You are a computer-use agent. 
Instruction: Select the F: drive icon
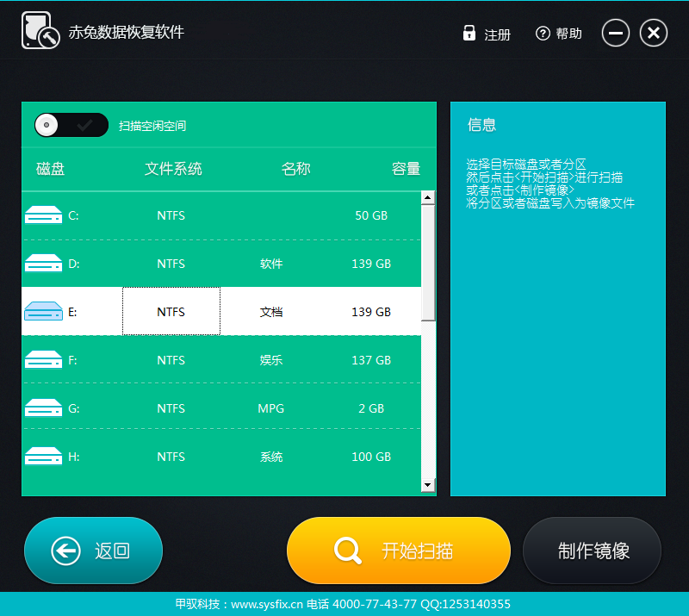44,359
